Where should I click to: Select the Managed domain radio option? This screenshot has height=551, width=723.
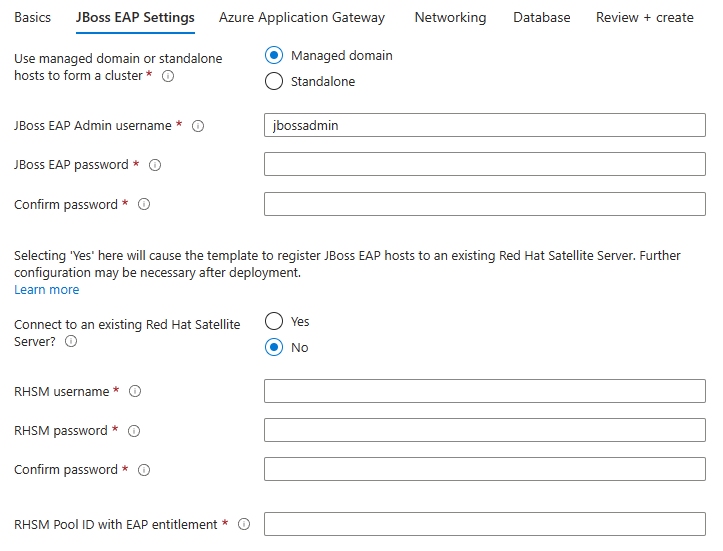point(274,55)
